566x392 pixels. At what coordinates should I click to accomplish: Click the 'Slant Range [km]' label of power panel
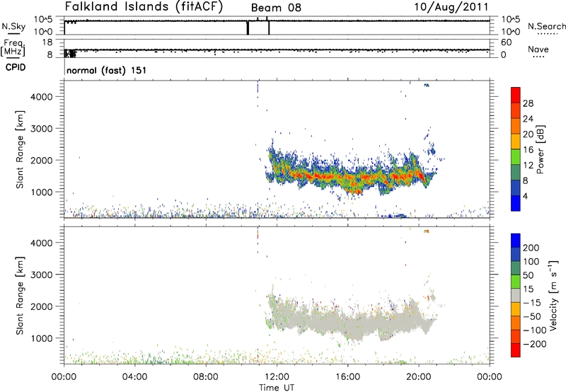click(20, 149)
